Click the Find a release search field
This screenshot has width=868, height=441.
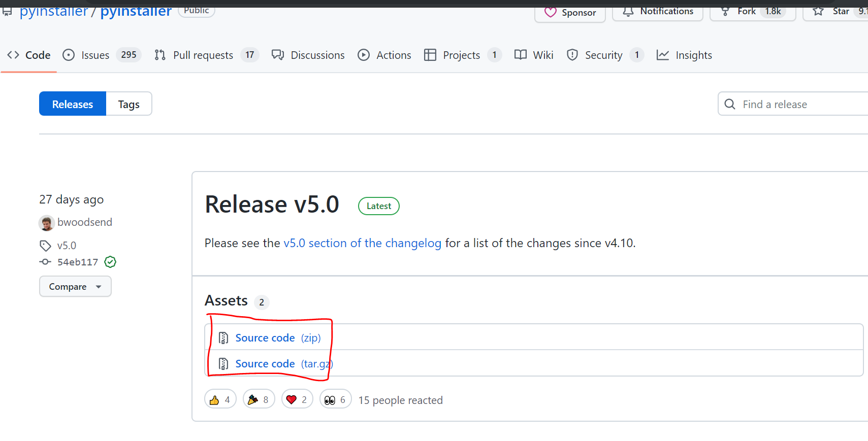(x=797, y=104)
